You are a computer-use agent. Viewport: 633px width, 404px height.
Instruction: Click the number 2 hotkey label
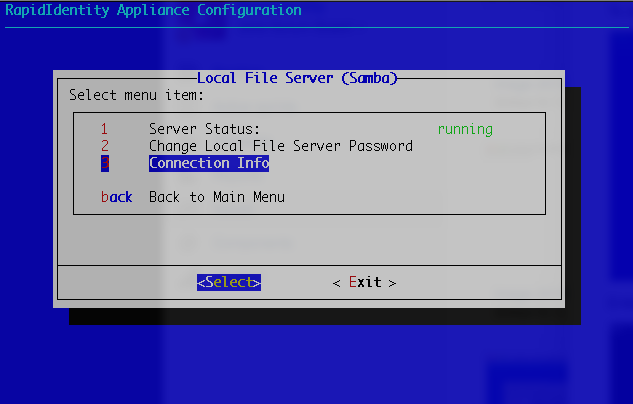click(105, 146)
